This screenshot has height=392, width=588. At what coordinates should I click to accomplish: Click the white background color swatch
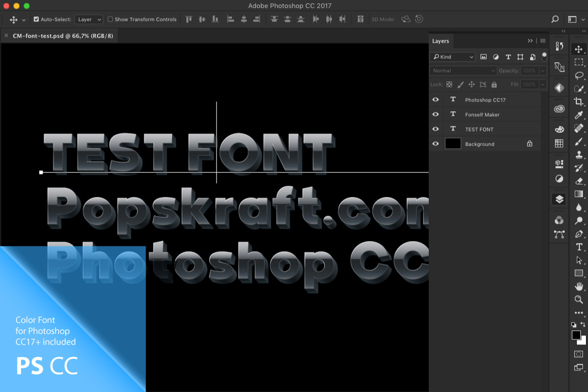tap(583, 342)
